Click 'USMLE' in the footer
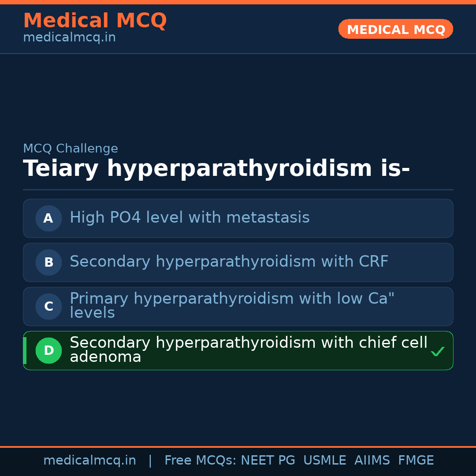 tap(324, 461)
